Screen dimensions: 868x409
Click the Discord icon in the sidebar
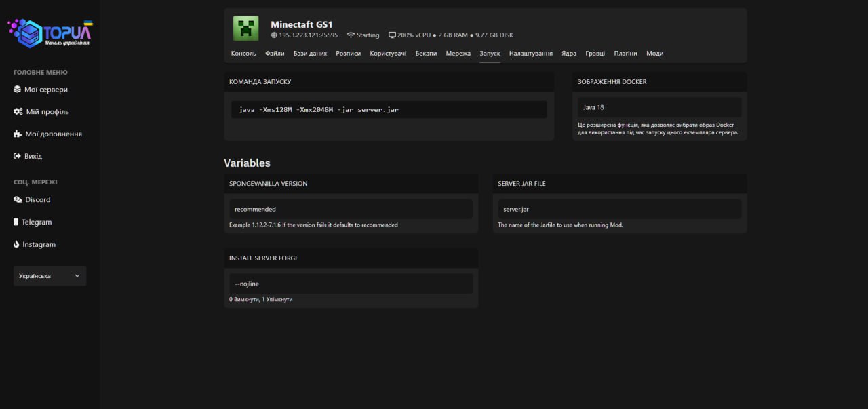coord(18,200)
